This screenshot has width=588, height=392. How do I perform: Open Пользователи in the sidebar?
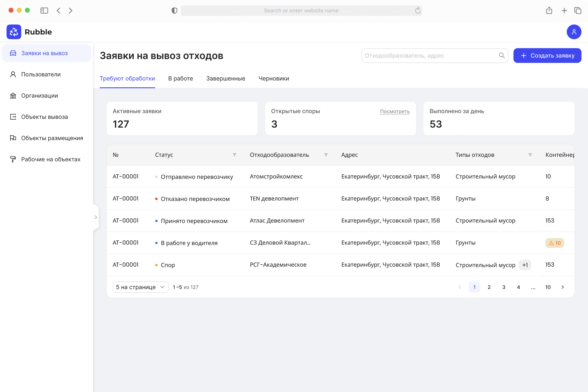pyautogui.click(x=46, y=74)
